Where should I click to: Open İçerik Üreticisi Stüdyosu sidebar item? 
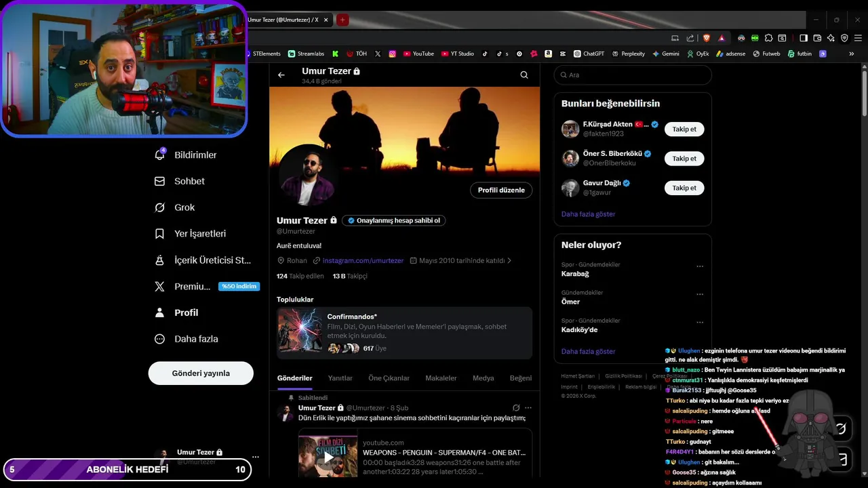click(x=203, y=260)
